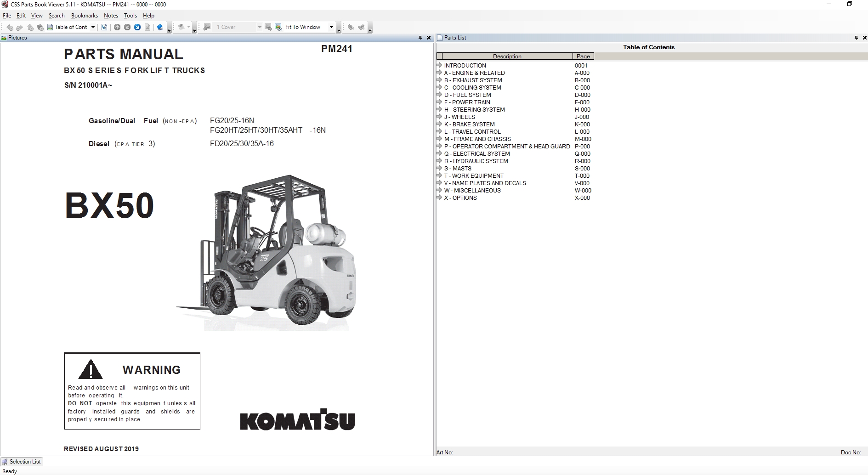Click the Forward navigation arrow icon
Screen dimensions: 868x475
point(19,27)
